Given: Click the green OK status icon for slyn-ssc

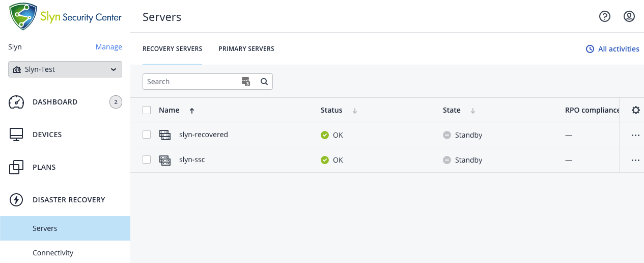Looking at the screenshot, I should [325, 160].
